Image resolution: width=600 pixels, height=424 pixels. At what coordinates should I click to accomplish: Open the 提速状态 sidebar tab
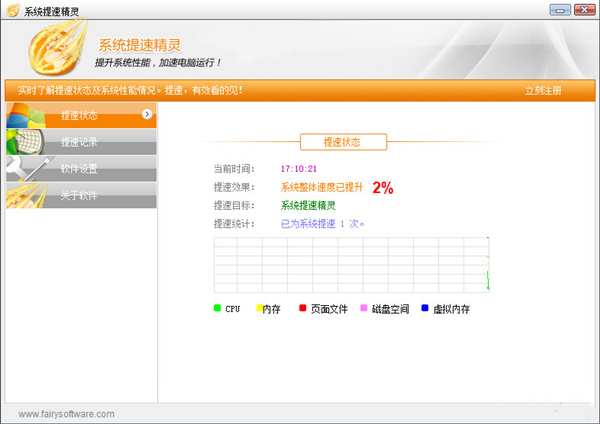[80, 115]
